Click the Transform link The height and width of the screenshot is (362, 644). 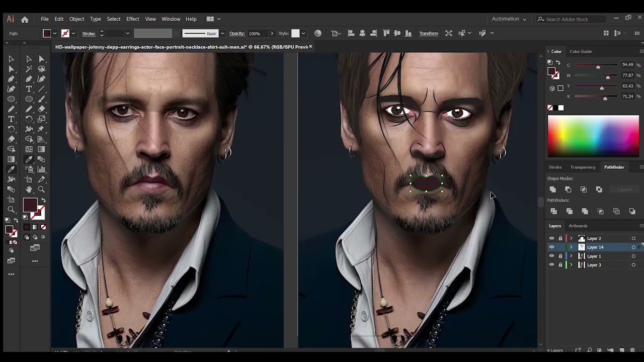[x=429, y=33]
